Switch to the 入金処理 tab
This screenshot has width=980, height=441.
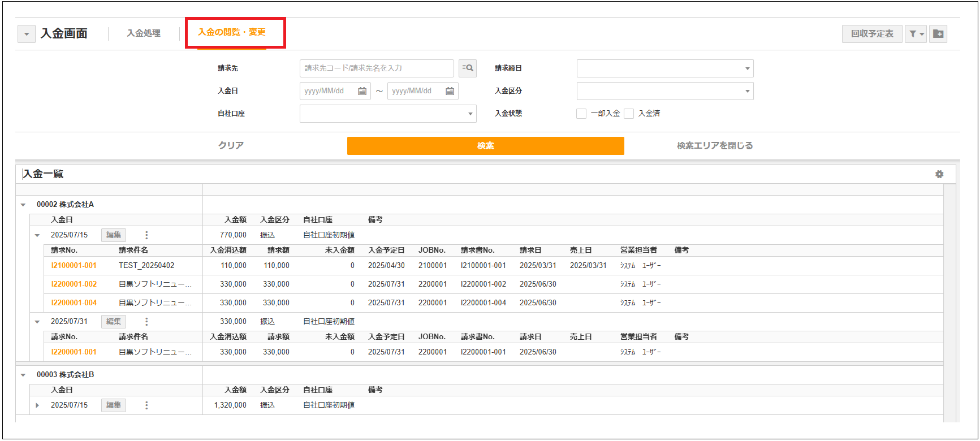pos(144,33)
